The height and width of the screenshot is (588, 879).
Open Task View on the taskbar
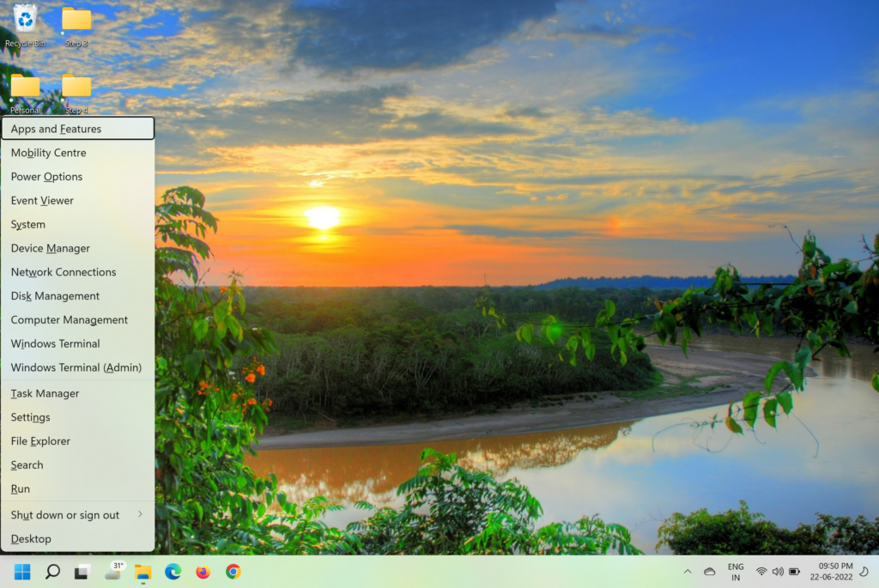(82, 572)
